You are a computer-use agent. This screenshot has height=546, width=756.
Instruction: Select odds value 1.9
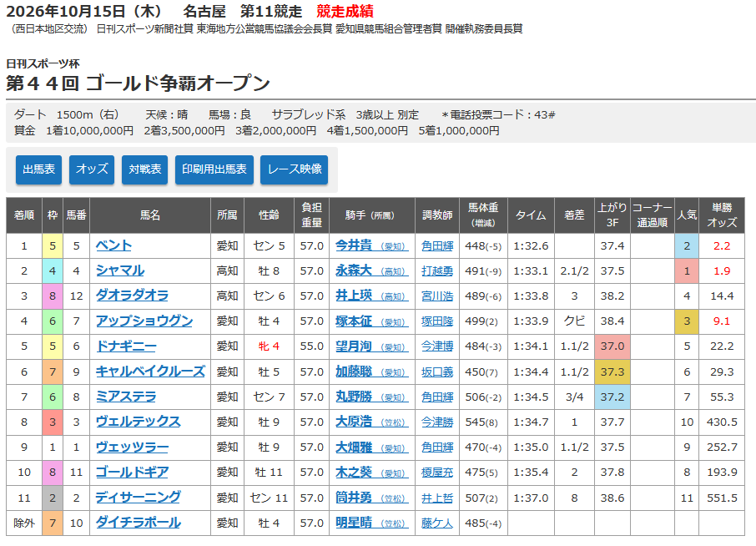tap(722, 271)
